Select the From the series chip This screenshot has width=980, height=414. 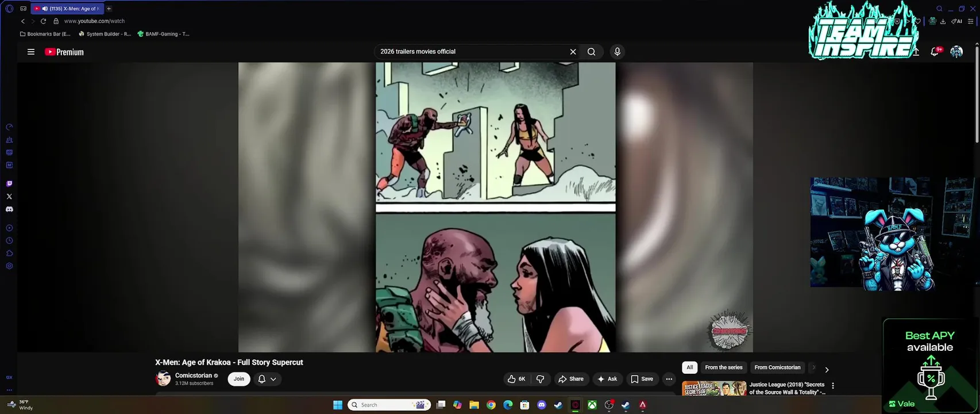(x=724, y=367)
